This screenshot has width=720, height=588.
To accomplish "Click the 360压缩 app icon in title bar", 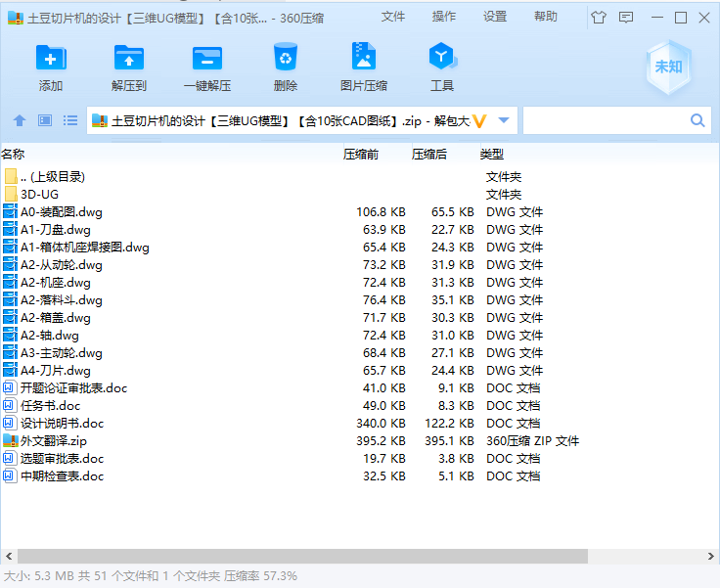I will [15, 18].
